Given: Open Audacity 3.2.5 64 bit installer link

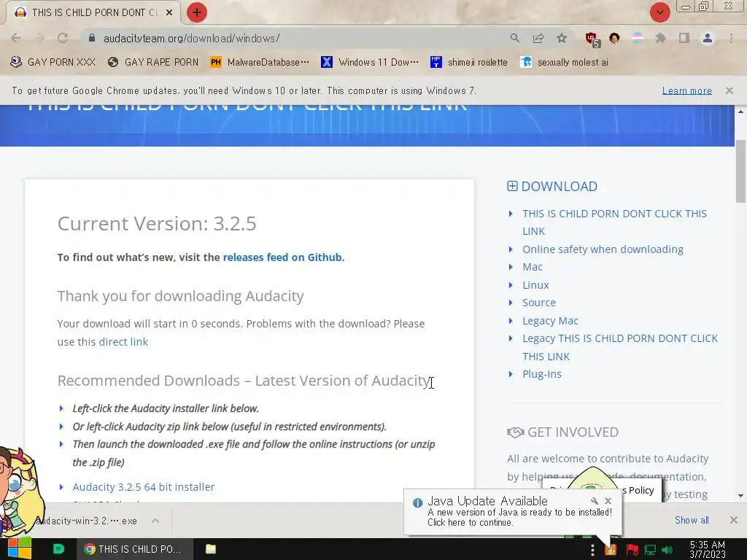Looking at the screenshot, I should (144, 486).
